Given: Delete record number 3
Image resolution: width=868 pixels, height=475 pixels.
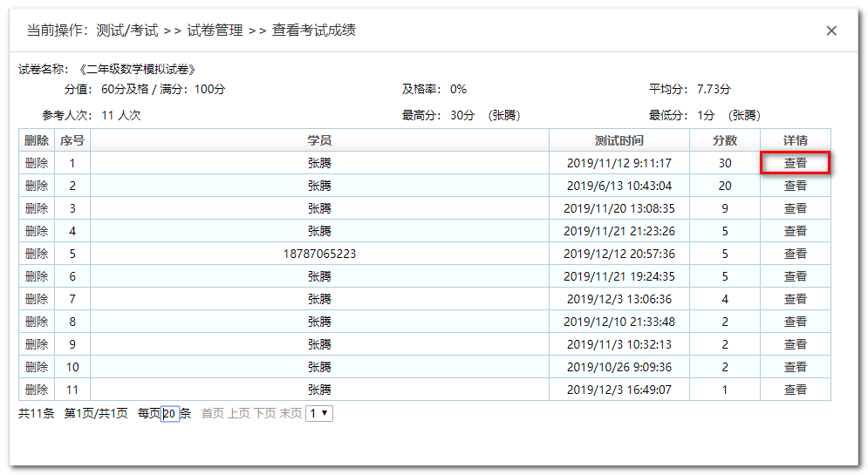Looking at the screenshot, I should tap(37, 208).
